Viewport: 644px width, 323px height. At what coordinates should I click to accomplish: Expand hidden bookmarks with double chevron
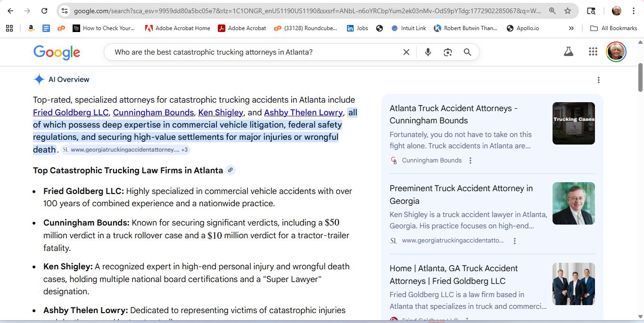click(x=571, y=28)
